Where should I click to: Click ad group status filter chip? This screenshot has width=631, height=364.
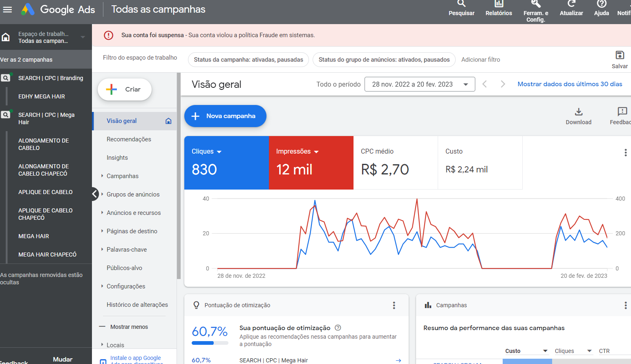(x=384, y=60)
